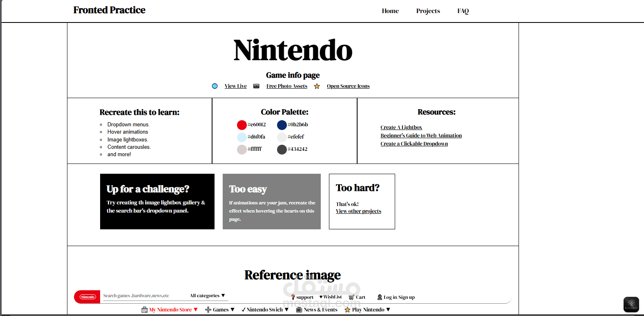Click the red Nintendo logo badge

[x=88, y=297]
